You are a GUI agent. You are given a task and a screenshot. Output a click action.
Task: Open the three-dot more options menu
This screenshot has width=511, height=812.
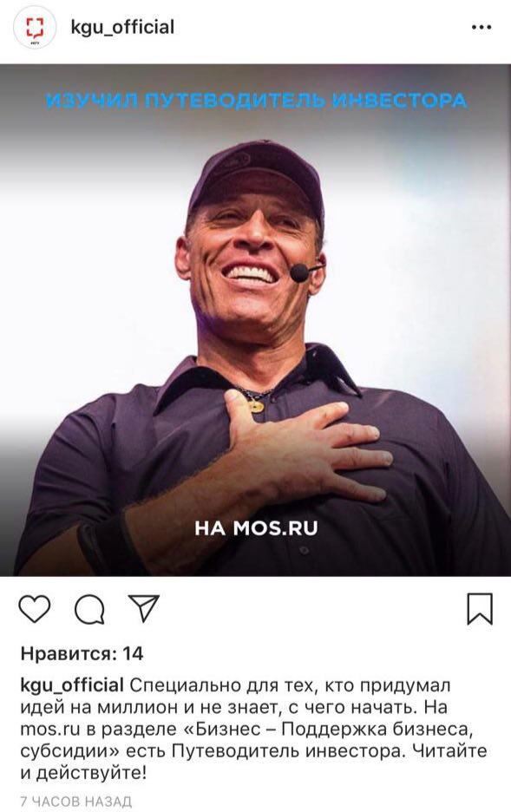(x=482, y=28)
